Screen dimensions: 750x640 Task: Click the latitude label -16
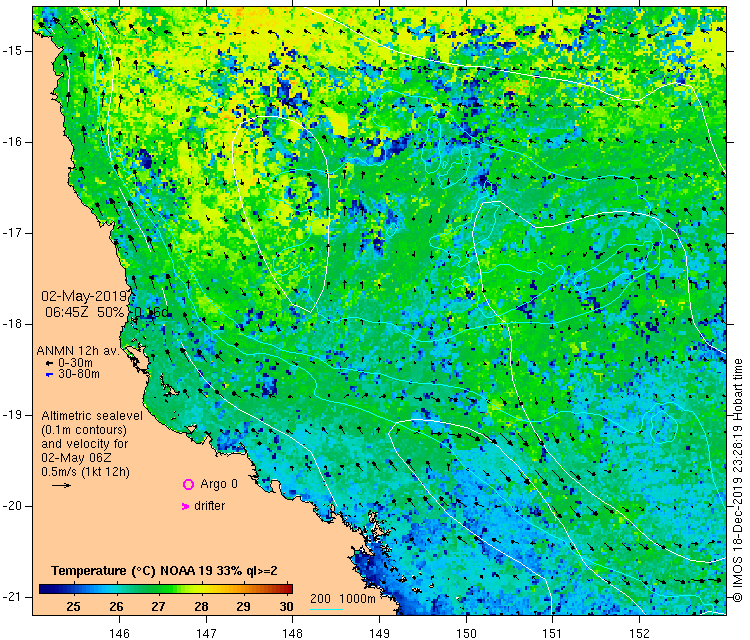(11, 142)
